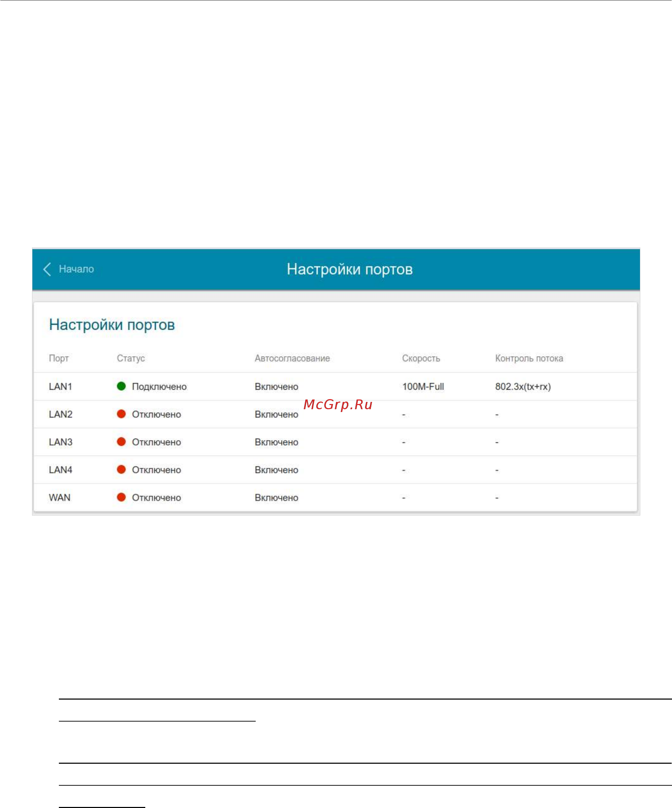Click Включено autonegotiation for LAN1

click(x=276, y=387)
